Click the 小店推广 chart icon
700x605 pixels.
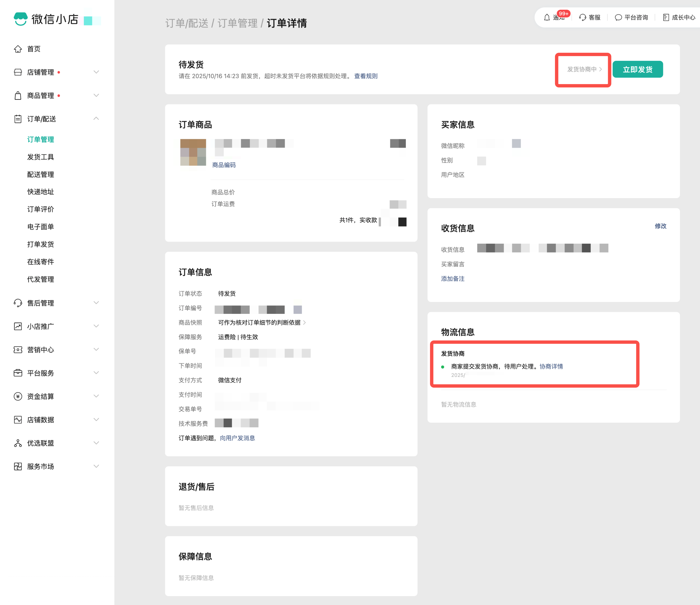pyautogui.click(x=18, y=326)
